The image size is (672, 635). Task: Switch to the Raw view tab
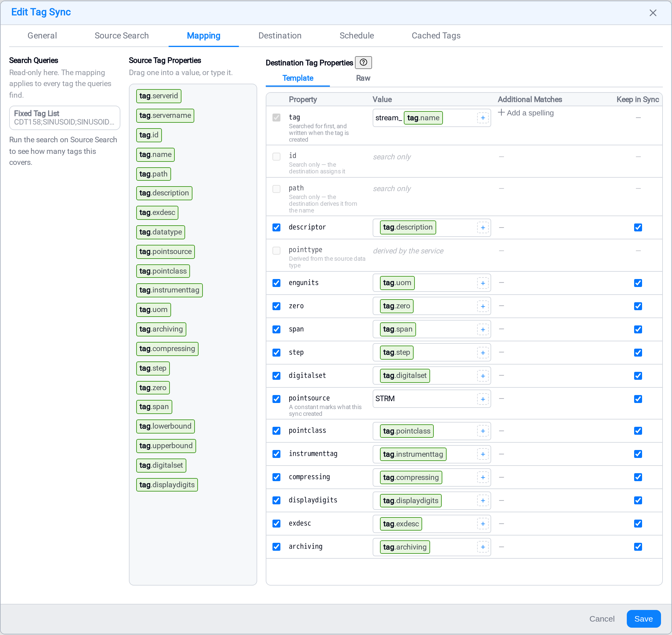coord(363,78)
